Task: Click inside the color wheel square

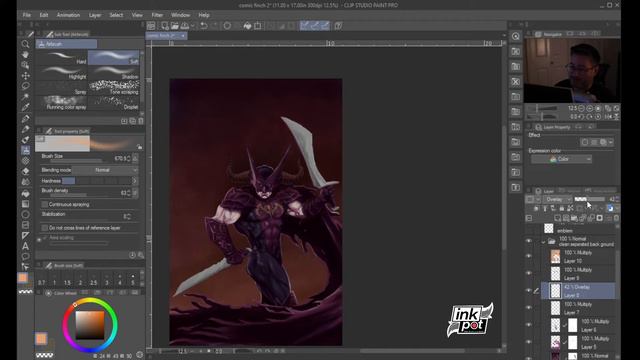Action: (x=90, y=325)
